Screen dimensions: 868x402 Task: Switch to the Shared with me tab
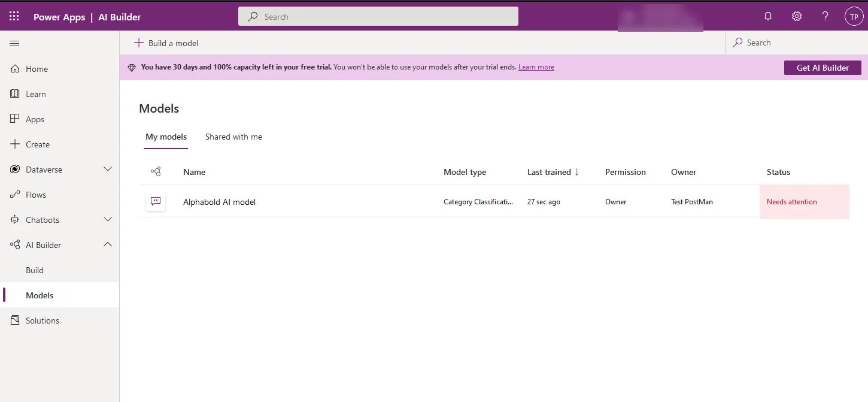tap(234, 137)
